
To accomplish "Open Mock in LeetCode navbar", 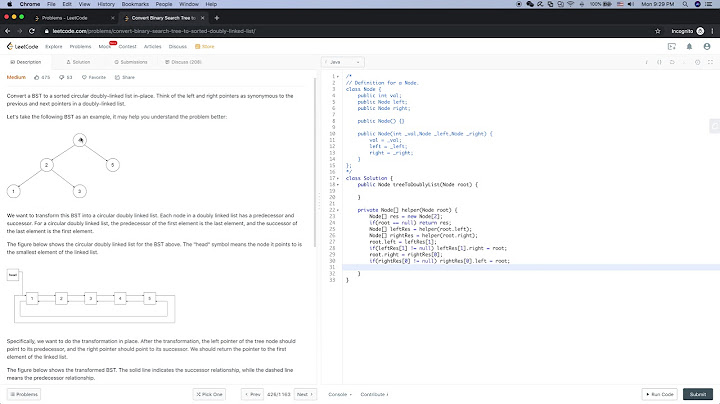I will point(105,46).
